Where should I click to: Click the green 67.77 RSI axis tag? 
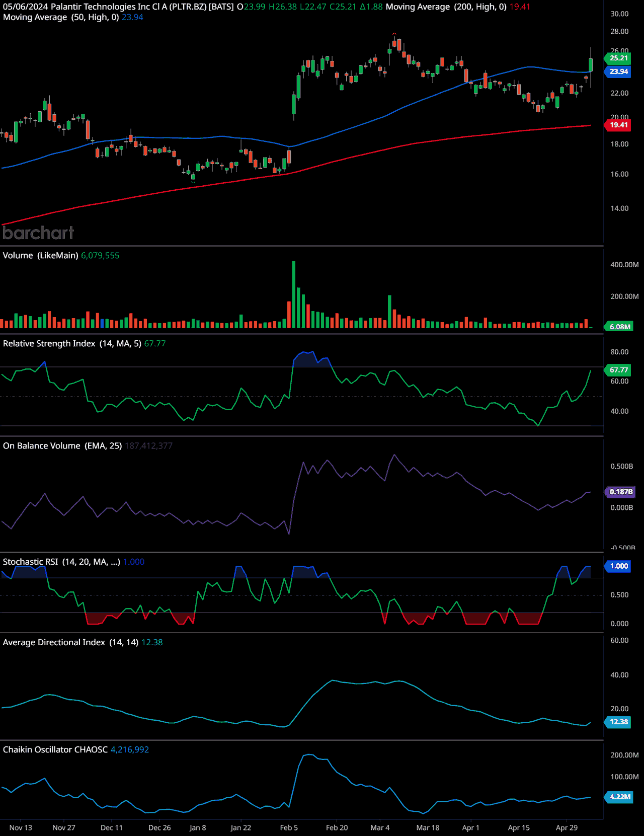pos(618,370)
